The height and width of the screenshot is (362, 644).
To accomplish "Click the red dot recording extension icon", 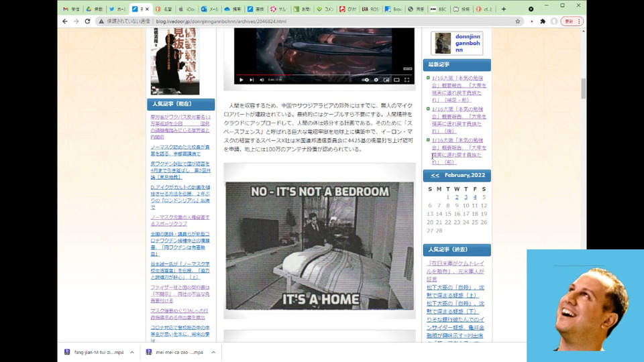I will click(531, 21).
